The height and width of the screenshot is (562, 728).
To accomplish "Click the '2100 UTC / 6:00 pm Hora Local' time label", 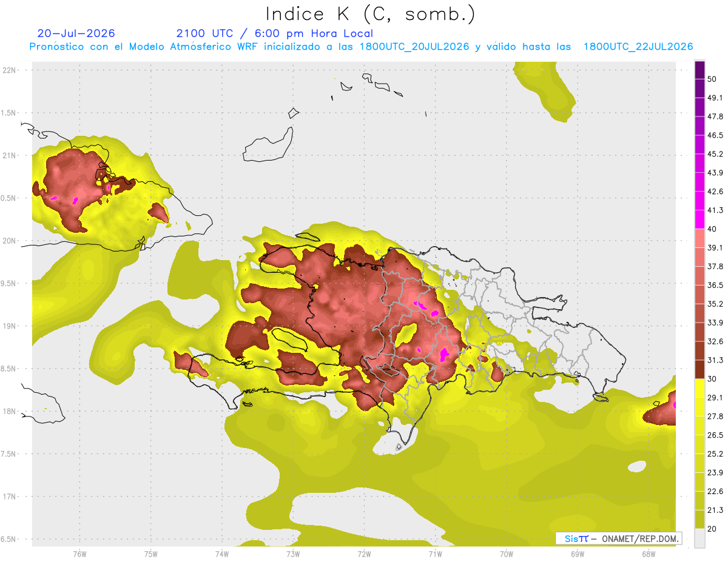I will coord(275,33).
